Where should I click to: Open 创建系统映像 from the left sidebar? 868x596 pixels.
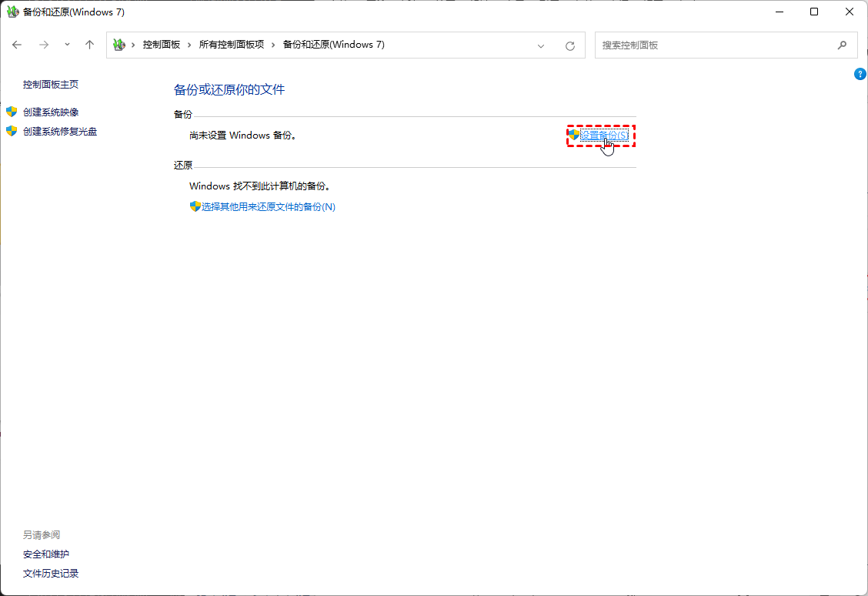pos(51,112)
